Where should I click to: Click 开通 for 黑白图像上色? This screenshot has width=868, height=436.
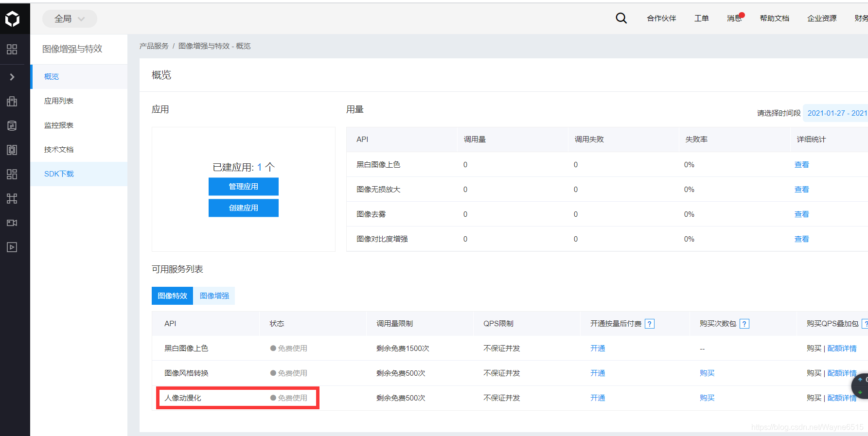[598, 349]
